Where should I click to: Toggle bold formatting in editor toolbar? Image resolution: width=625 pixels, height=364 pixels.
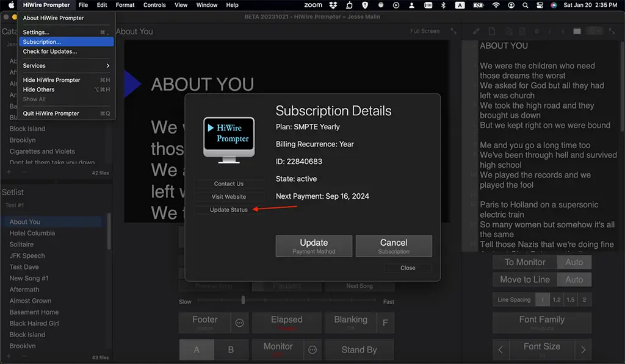point(537,31)
